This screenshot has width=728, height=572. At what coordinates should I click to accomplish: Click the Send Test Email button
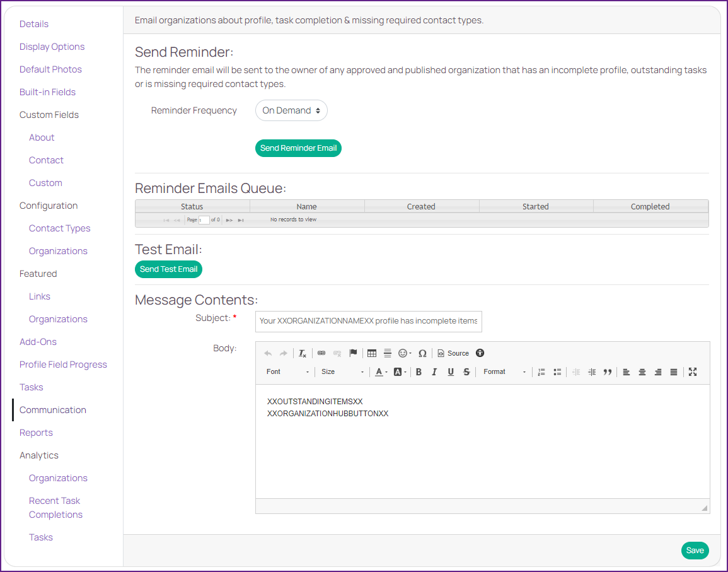pyautogui.click(x=168, y=269)
